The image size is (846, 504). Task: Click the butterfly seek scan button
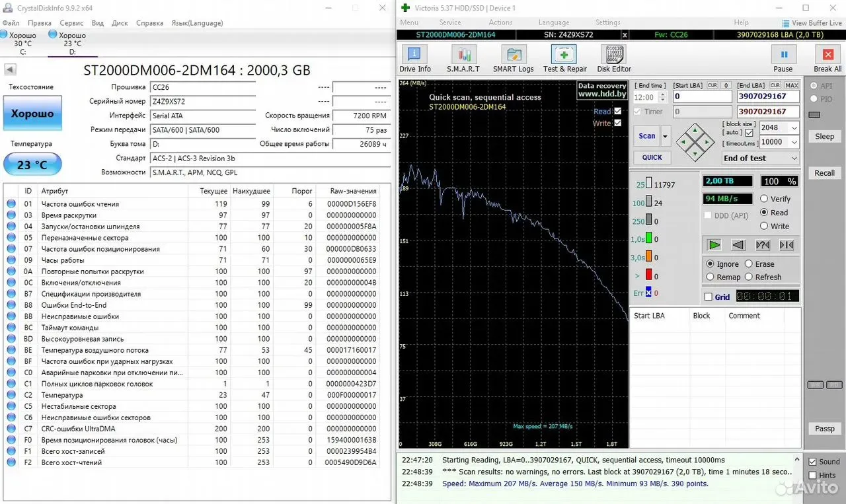point(787,245)
